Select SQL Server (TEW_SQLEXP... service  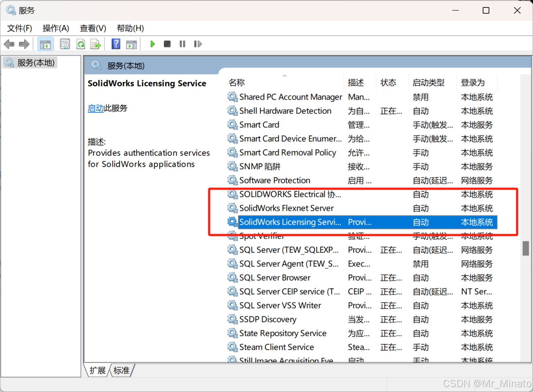[289, 250]
